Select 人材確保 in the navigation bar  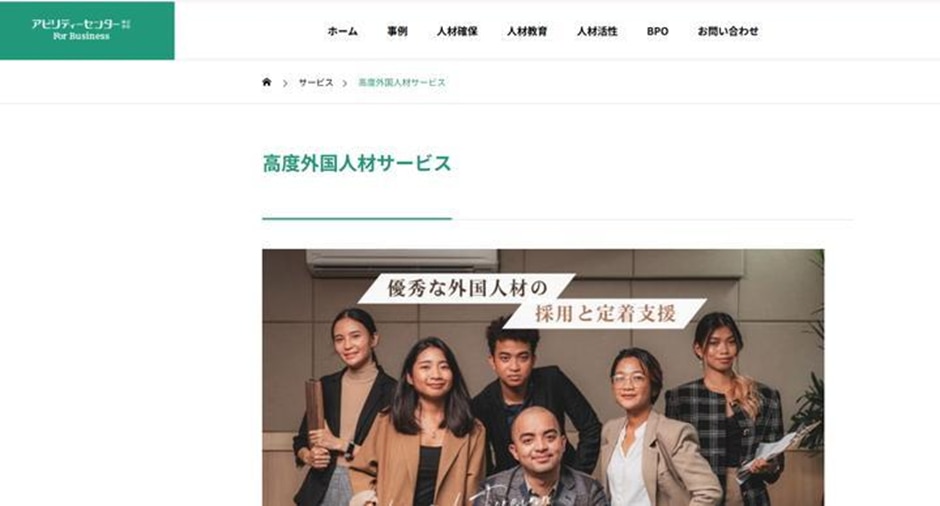457,31
